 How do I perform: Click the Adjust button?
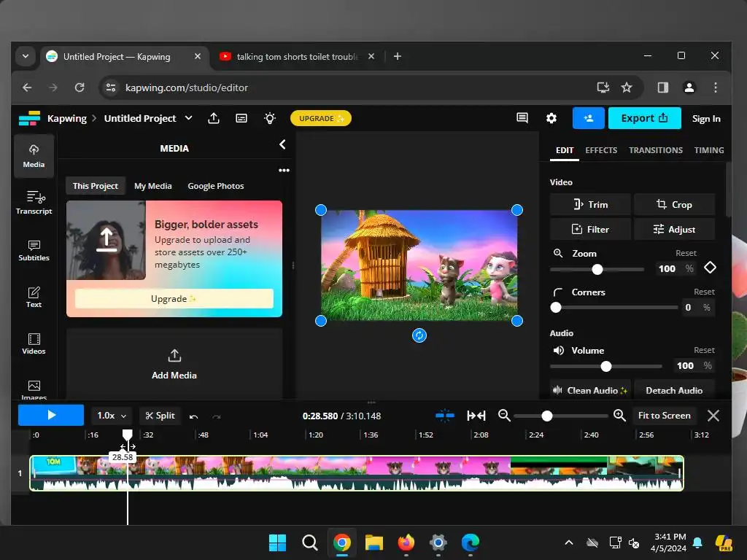(674, 229)
